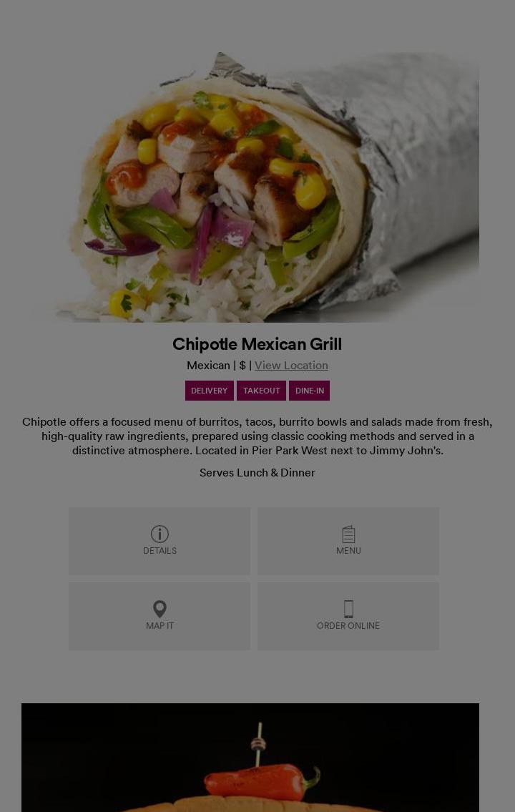Screen dimensions: 515x812
Task: Select the DELIVERY tag
Action: click(209, 391)
